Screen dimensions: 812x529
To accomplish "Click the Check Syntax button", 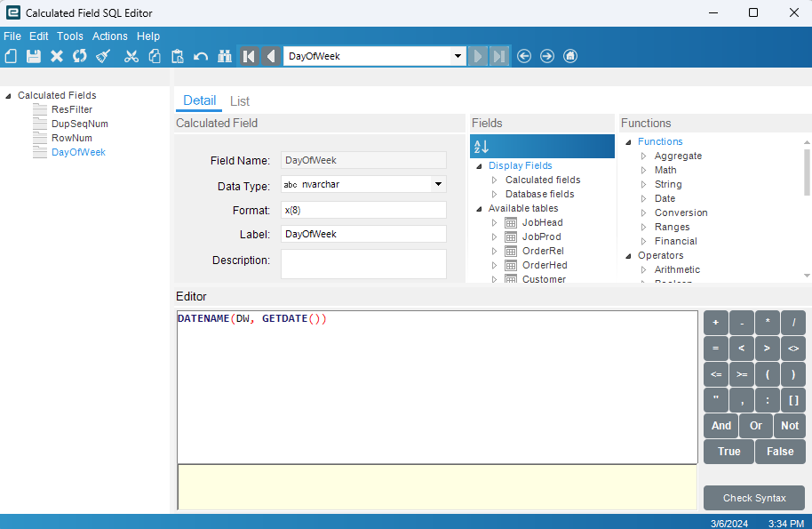I will coord(754,498).
